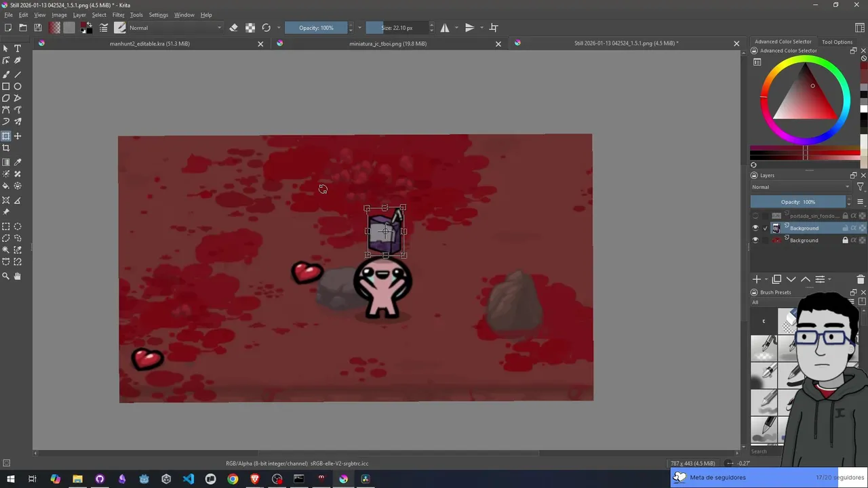This screenshot has width=868, height=488.
Task: Duplicate layer using the Layers panel icon
Action: point(776,279)
